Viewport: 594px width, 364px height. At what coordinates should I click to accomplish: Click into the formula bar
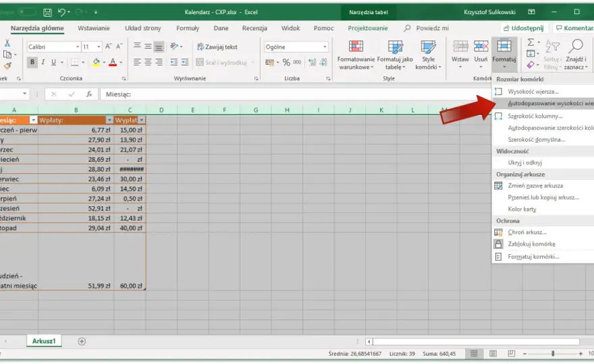click(x=296, y=94)
